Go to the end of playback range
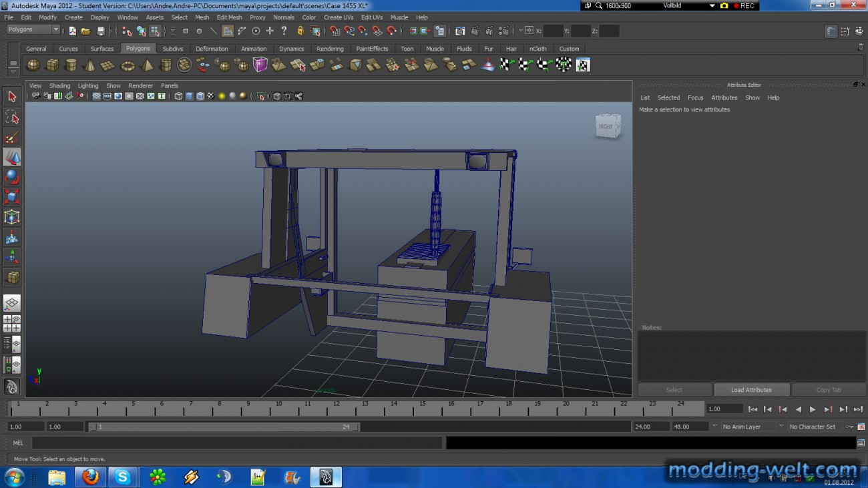Screen dimensions: 868x488 pos(858,409)
